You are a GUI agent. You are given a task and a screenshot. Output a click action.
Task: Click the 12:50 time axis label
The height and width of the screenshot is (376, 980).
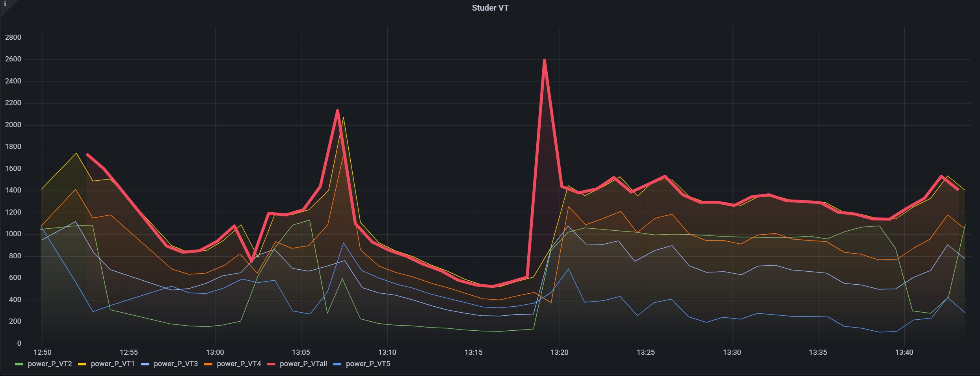click(x=43, y=352)
